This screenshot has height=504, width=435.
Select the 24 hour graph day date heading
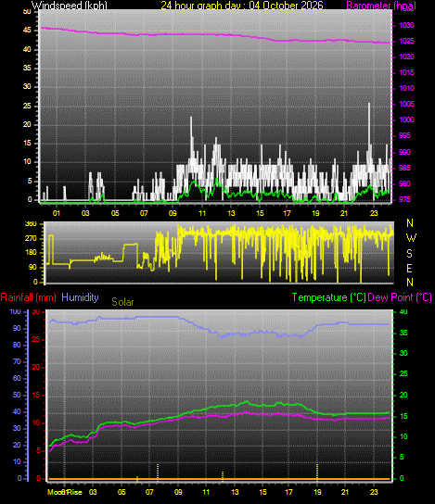pyautogui.click(x=242, y=6)
